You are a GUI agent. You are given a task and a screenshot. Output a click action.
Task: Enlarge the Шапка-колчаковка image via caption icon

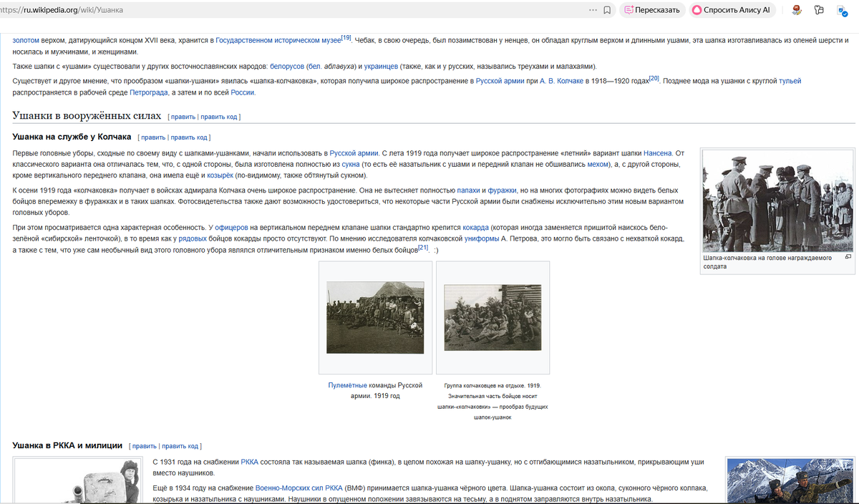point(848,257)
